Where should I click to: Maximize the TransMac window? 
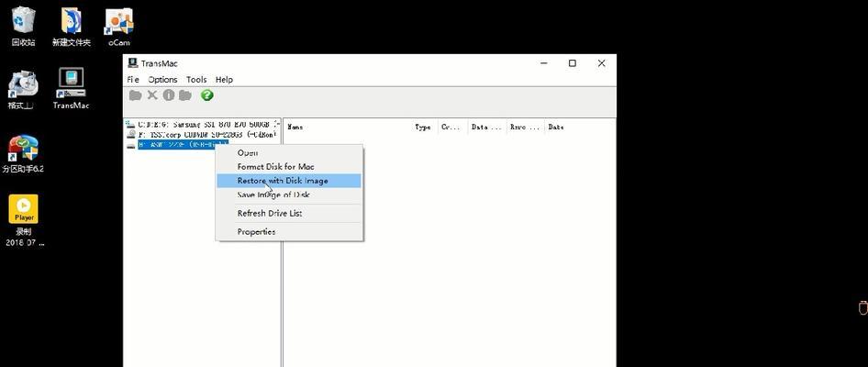pyautogui.click(x=573, y=63)
